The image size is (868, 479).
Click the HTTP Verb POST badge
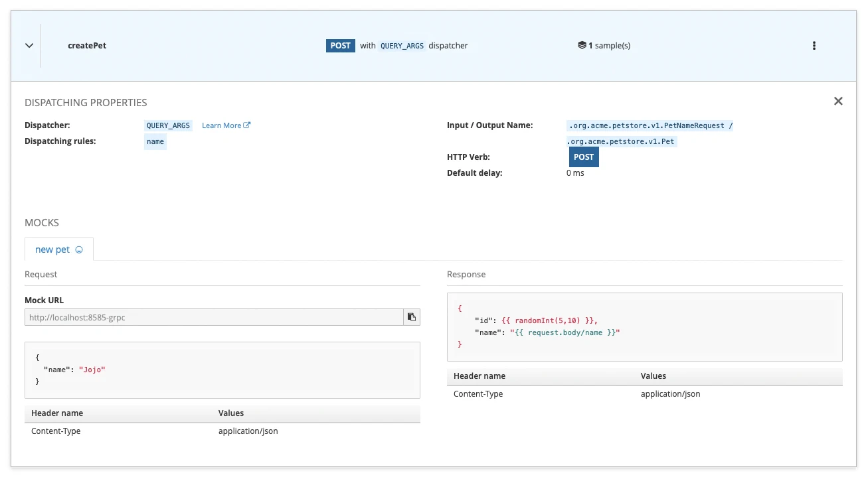pos(584,157)
